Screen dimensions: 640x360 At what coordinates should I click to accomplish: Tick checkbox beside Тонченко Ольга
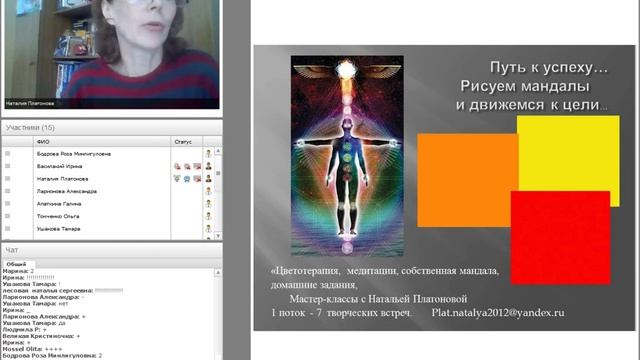pos(8,216)
